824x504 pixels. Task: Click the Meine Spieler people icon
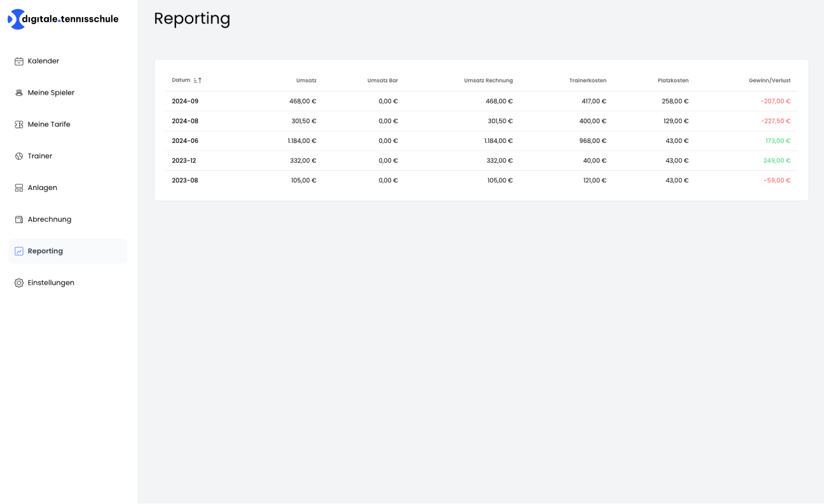point(18,92)
